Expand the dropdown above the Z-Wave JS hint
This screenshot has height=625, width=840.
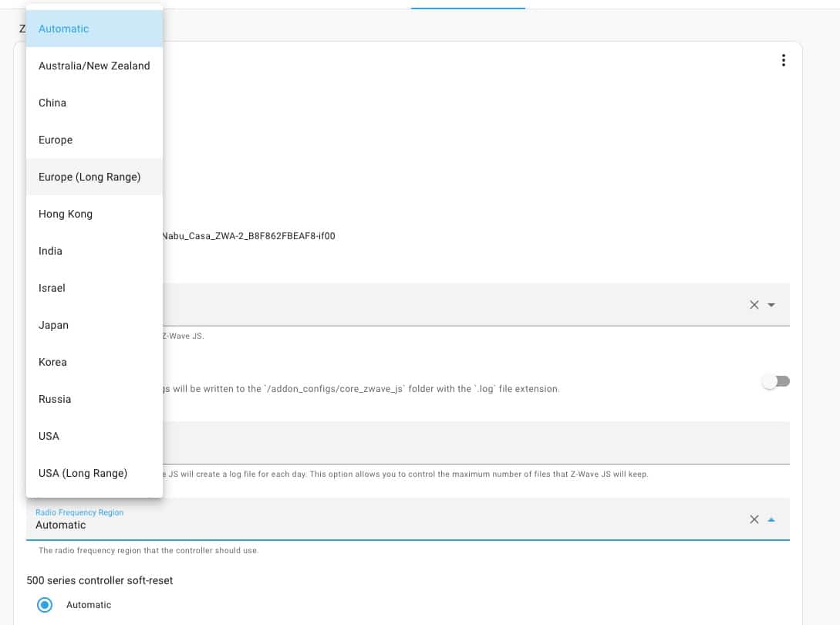click(771, 305)
